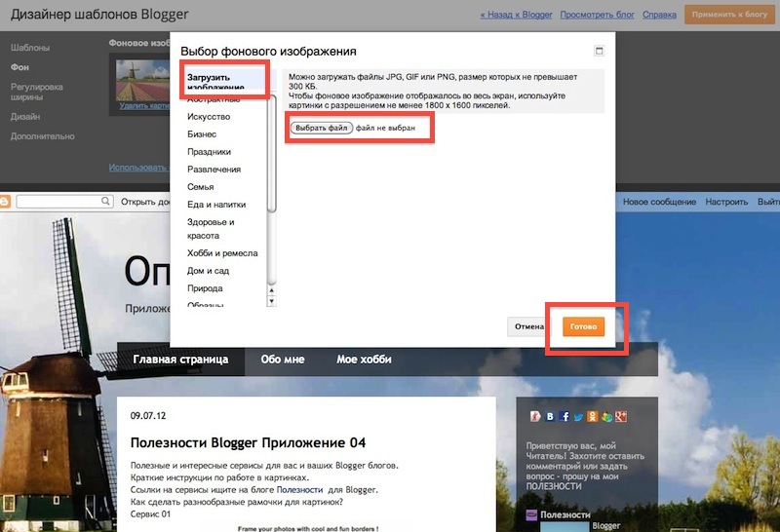Click the Отмена button
Viewport: 780px width, 532px height.
[528, 326]
